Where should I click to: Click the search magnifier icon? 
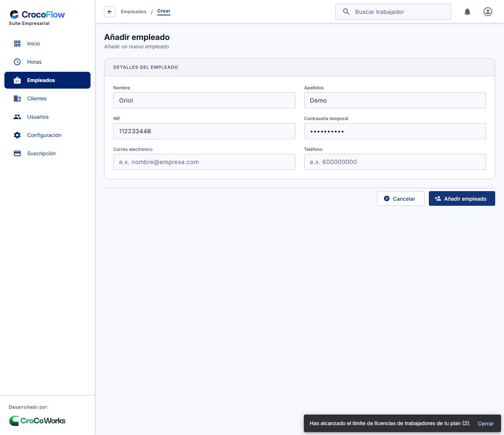(x=346, y=12)
